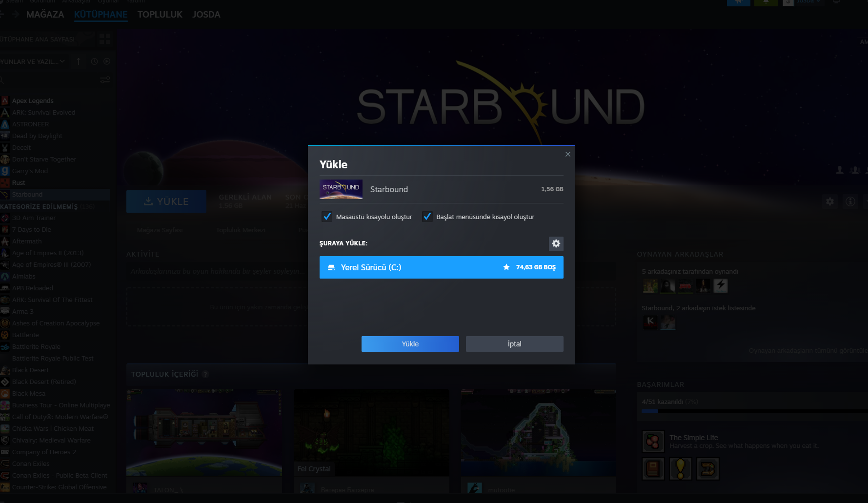Click the star icon on Yerel Sürücü row

point(506,267)
